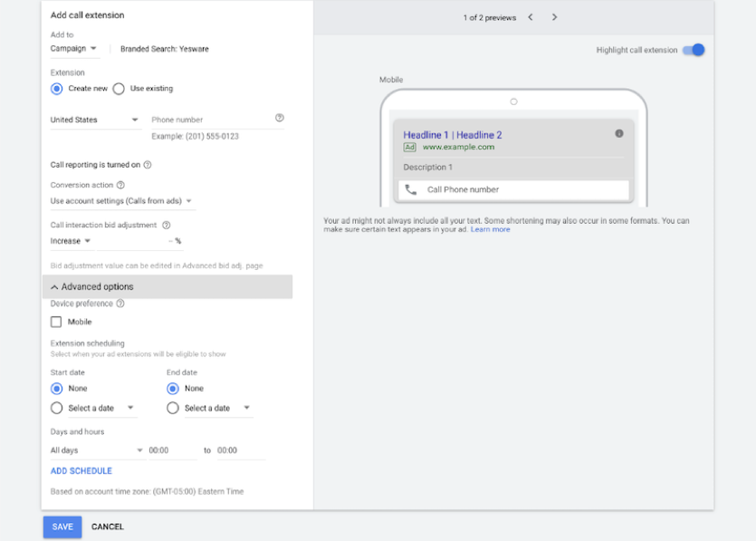Click Example: (201) 555-0123 hint text

195,137
